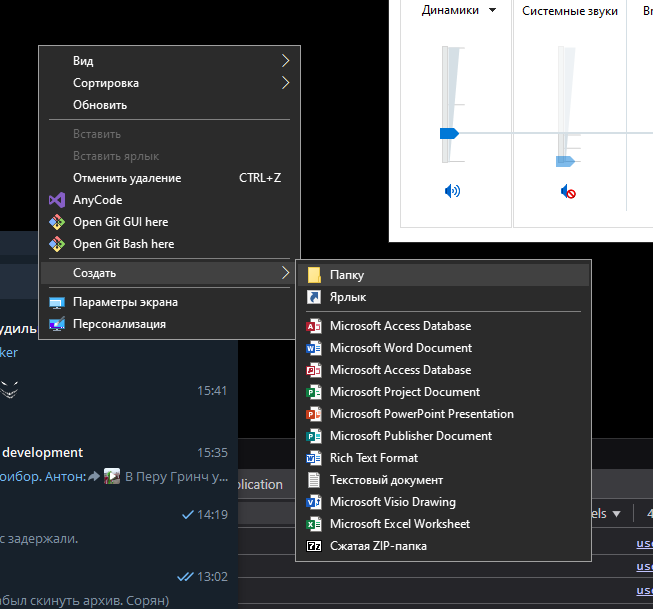Click the first Microsoft Access Database icon
The height and width of the screenshot is (609, 653).
click(x=314, y=326)
